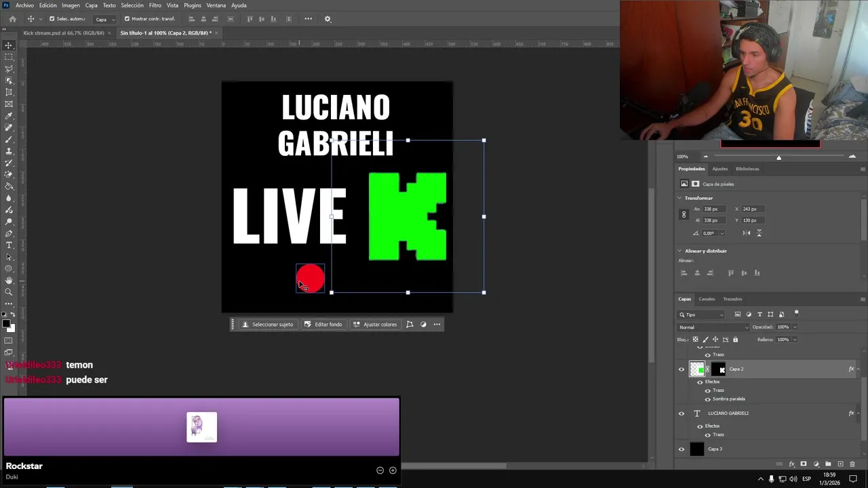Click Ajustar colores button
The width and height of the screenshot is (868, 488).
375,325
